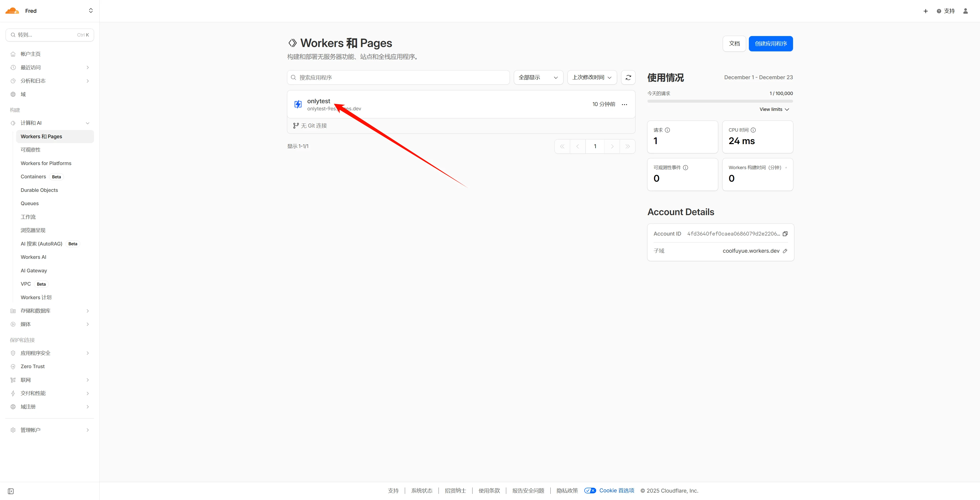Image resolution: width=980 pixels, height=500 pixels.
Task: Click the 创建应用程序 button
Action: coord(770,43)
